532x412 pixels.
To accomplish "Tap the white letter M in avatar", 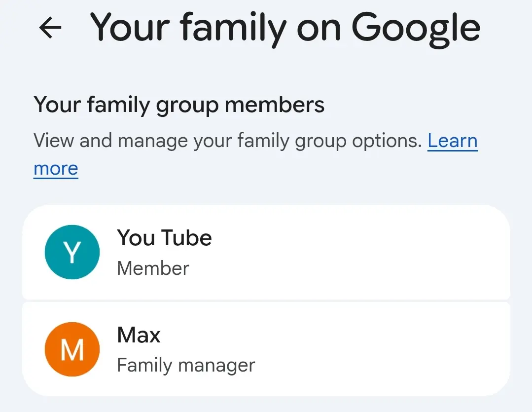I will pyautogui.click(x=72, y=350).
